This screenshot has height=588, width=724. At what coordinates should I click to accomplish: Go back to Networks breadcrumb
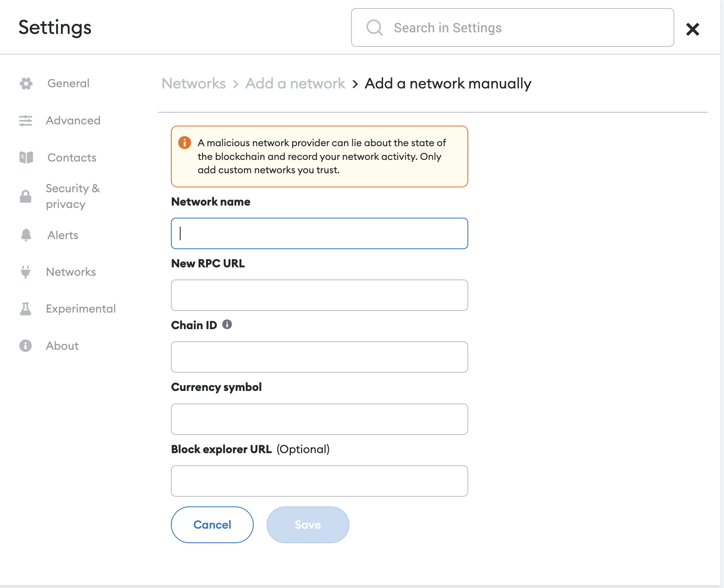pos(194,84)
